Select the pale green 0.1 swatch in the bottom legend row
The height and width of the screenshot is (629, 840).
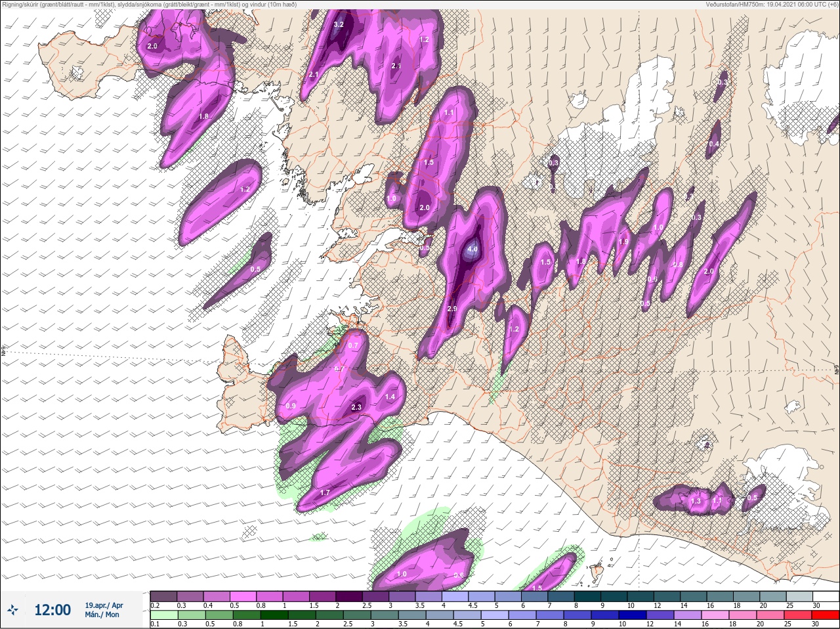tap(163, 616)
